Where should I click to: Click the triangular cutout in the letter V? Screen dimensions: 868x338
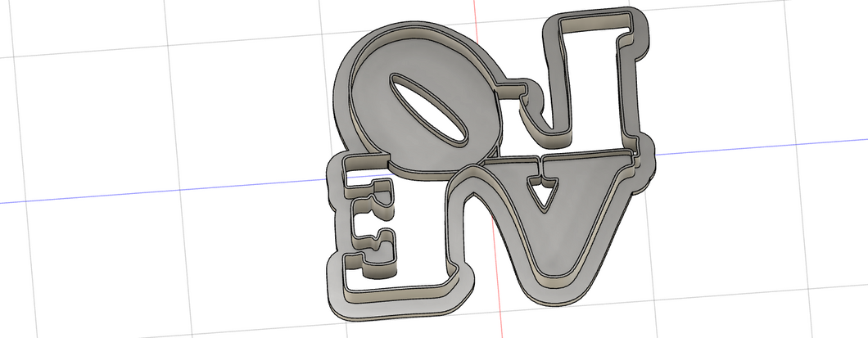coord(541,193)
